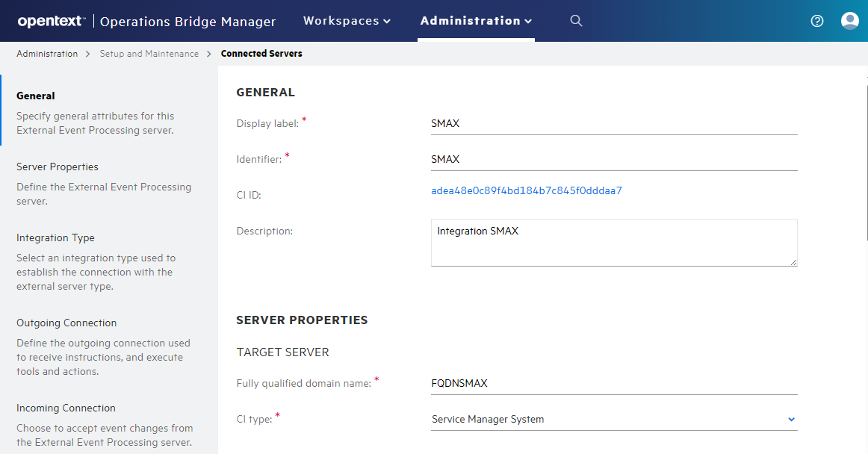The height and width of the screenshot is (454, 868).
Task: Jump to Server Properties section
Action: [58, 167]
